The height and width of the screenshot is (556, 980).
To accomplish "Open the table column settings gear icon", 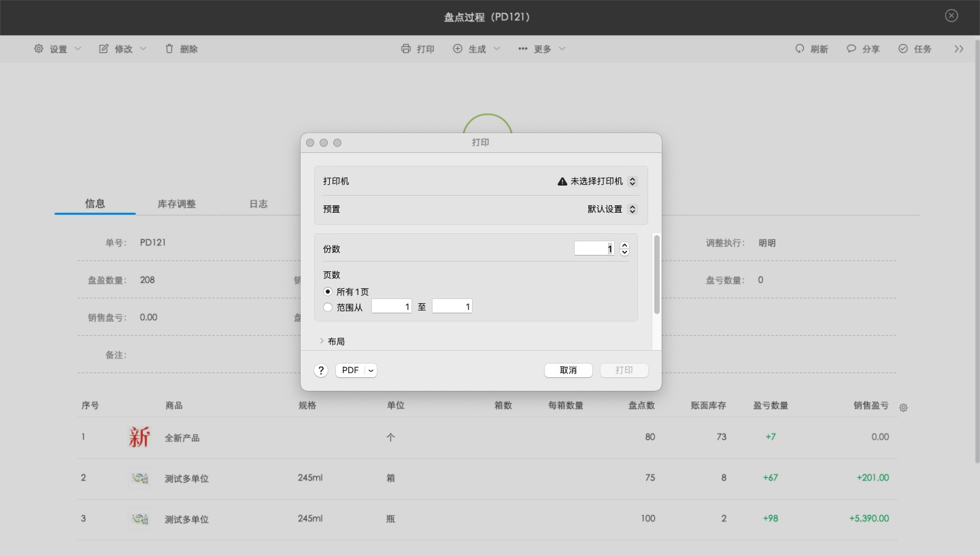I will [x=903, y=406].
